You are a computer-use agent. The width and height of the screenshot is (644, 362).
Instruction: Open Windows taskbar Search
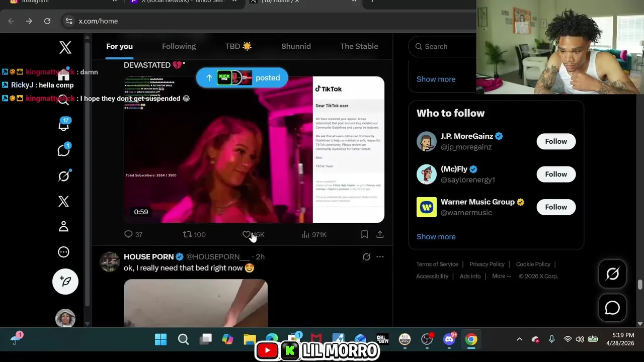tap(183, 340)
